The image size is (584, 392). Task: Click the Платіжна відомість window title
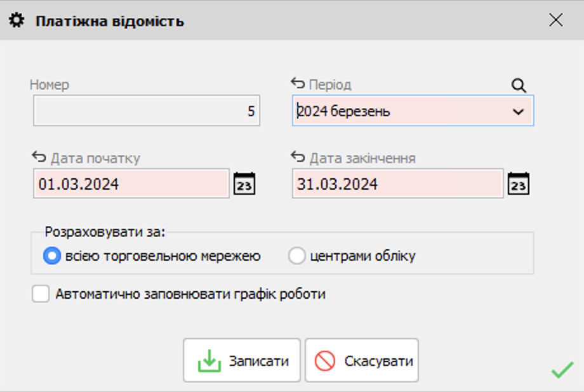coord(110,21)
